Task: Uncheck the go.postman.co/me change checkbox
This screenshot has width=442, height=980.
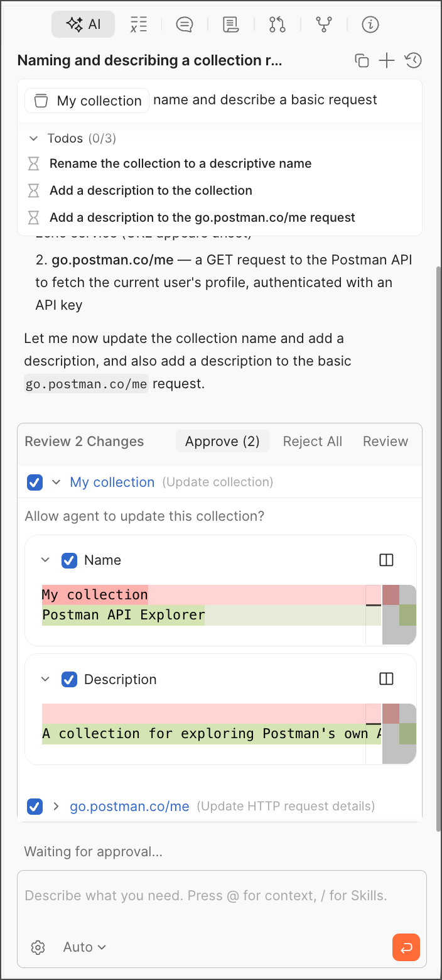Action: click(35, 807)
